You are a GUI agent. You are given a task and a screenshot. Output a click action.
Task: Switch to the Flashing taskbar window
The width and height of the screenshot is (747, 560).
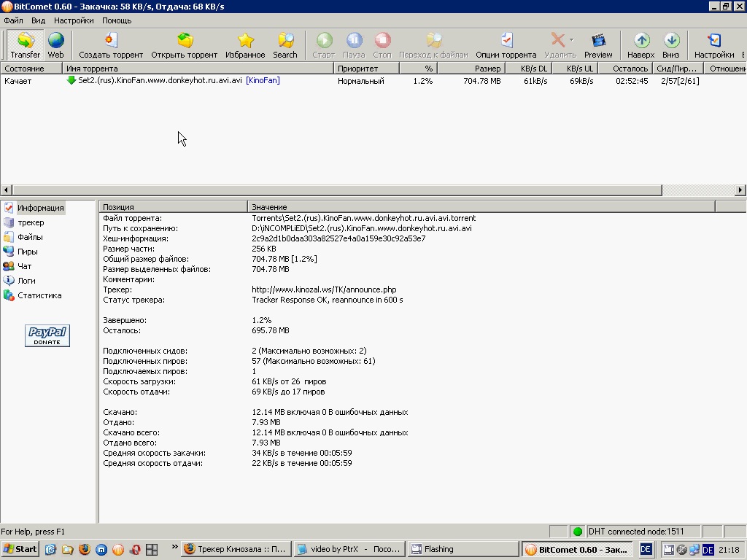tap(463, 549)
